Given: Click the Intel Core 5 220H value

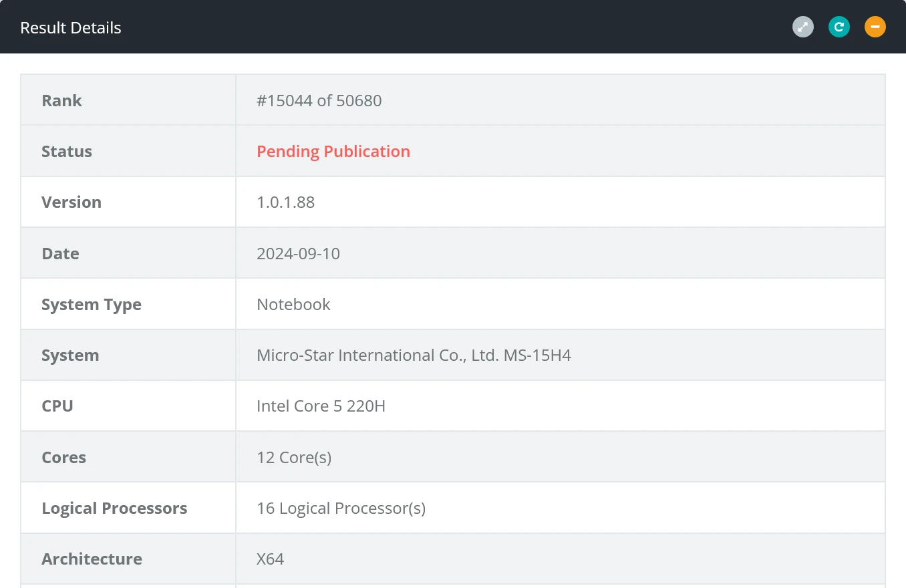Looking at the screenshot, I should coord(321,406).
